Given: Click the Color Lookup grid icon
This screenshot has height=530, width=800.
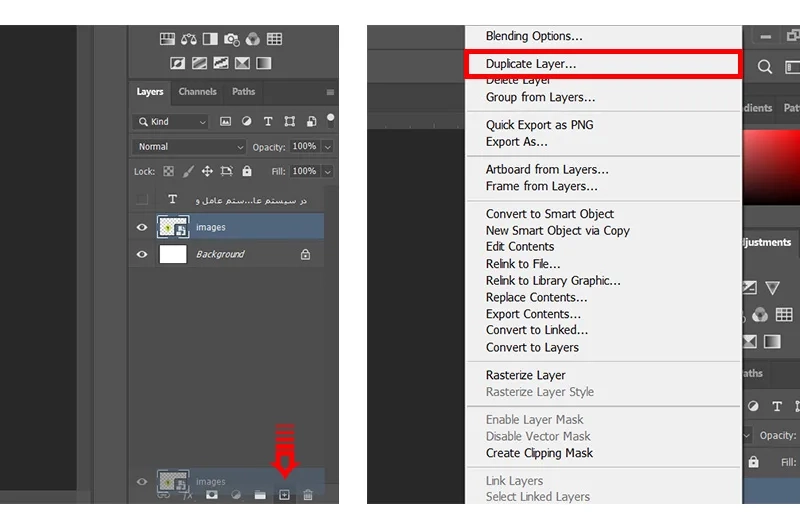Looking at the screenshot, I should (274, 39).
